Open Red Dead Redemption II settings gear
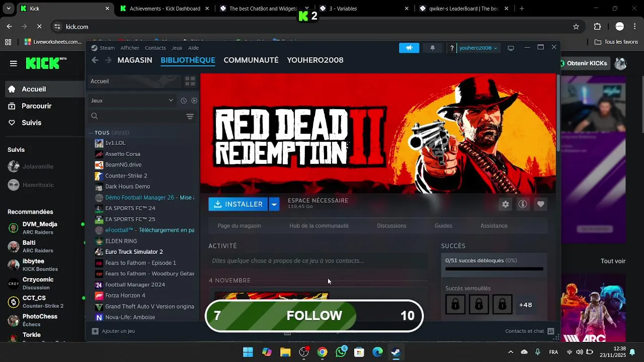This screenshot has height=362, width=644. (506, 204)
